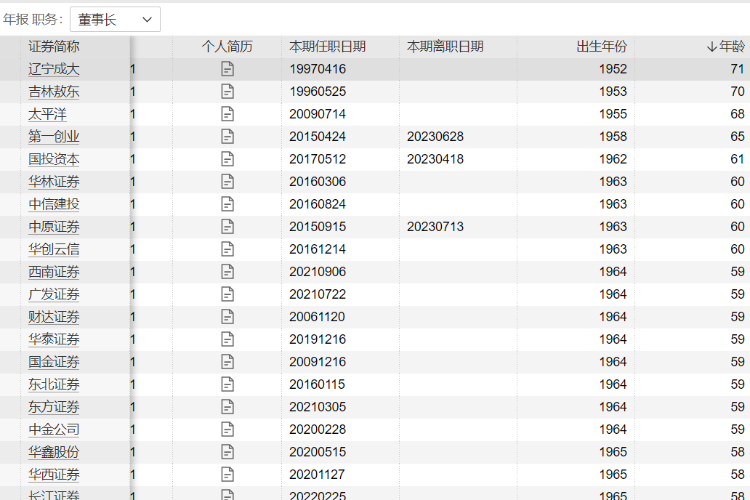This screenshot has height=500, width=750.
Task: Click the 证券简称 column header
Action: pyautogui.click(x=54, y=46)
